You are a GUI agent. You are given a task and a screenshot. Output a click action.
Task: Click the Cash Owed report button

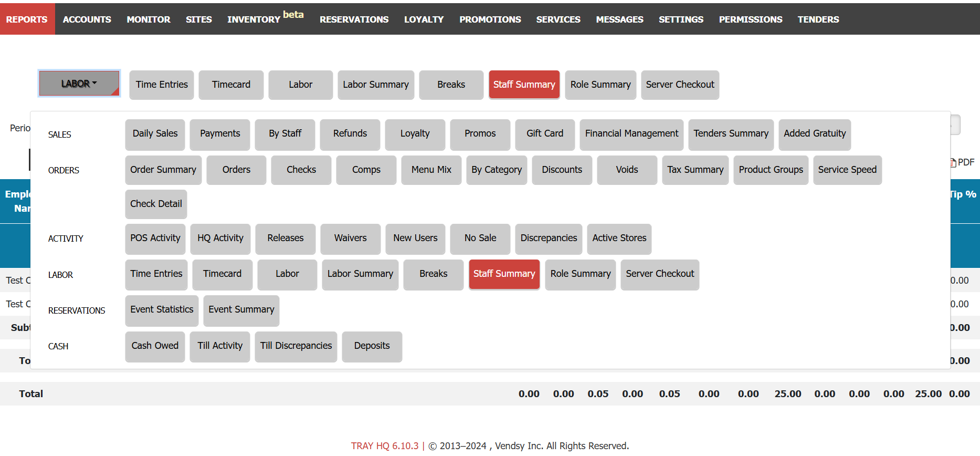[155, 346]
